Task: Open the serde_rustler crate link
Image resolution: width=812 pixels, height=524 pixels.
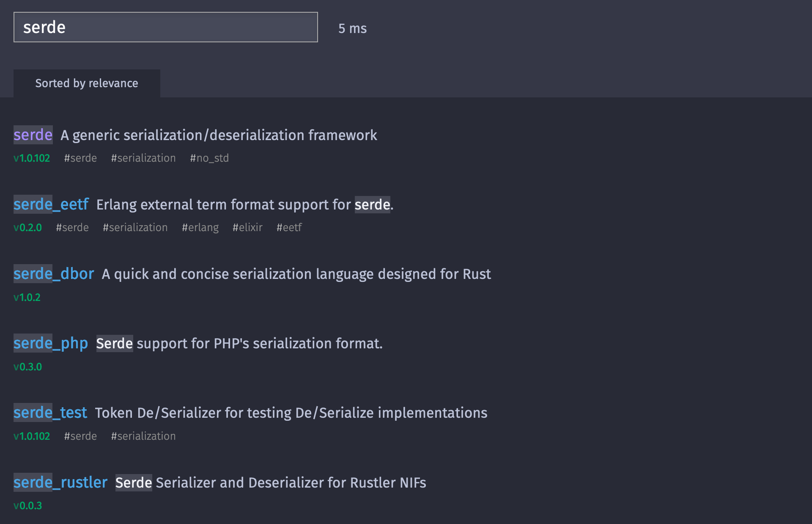Action: click(60, 483)
